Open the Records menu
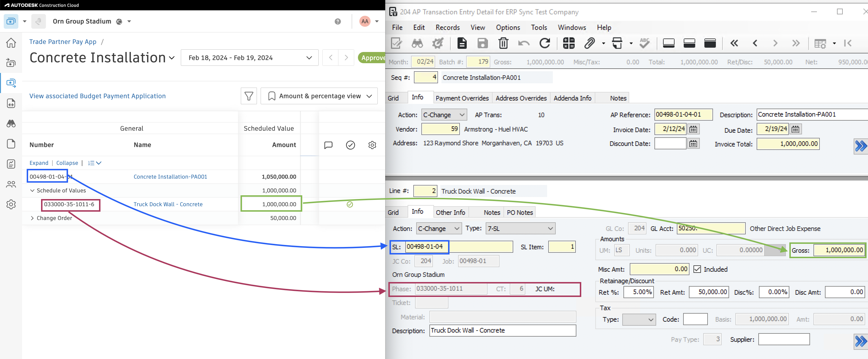Image resolution: width=868 pixels, height=359 pixels. (x=447, y=28)
